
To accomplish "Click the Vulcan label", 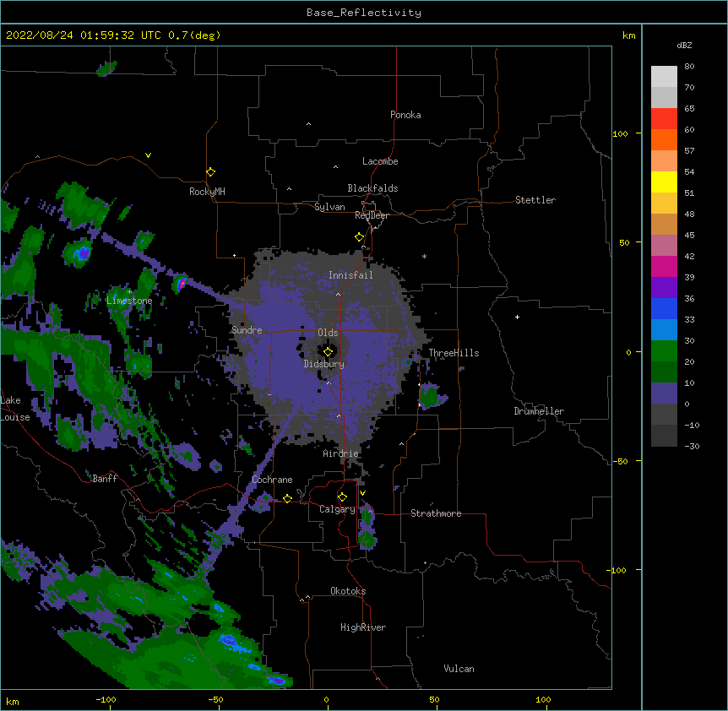I will pyautogui.click(x=459, y=669).
